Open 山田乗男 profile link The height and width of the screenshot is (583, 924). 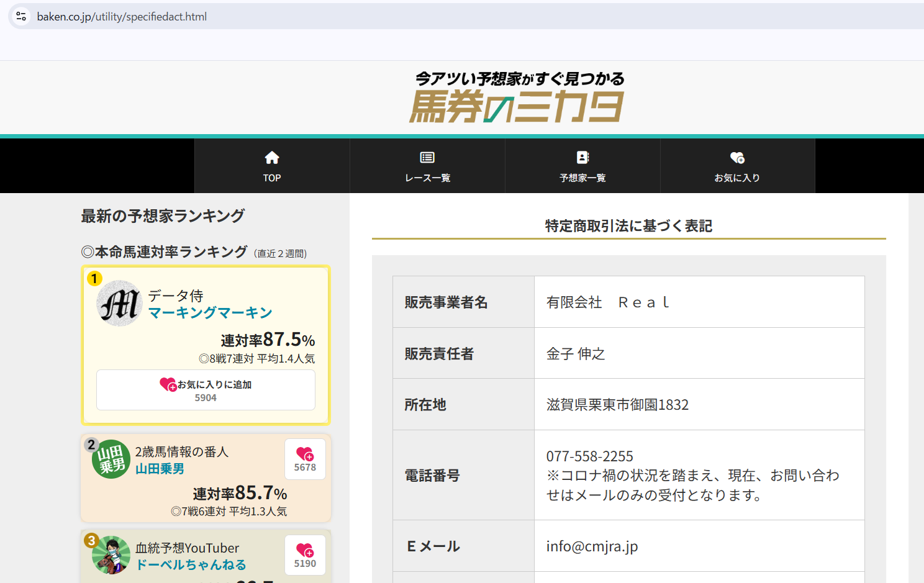[160, 469]
